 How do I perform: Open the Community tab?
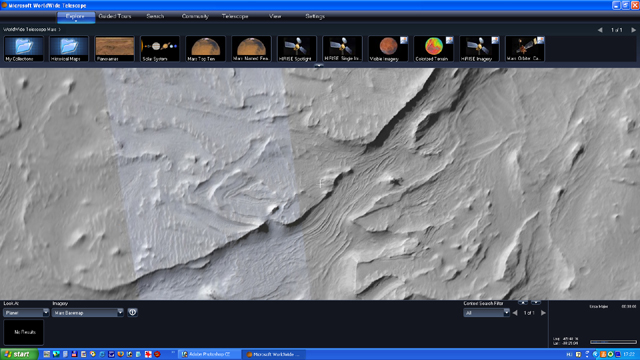pos(195,16)
